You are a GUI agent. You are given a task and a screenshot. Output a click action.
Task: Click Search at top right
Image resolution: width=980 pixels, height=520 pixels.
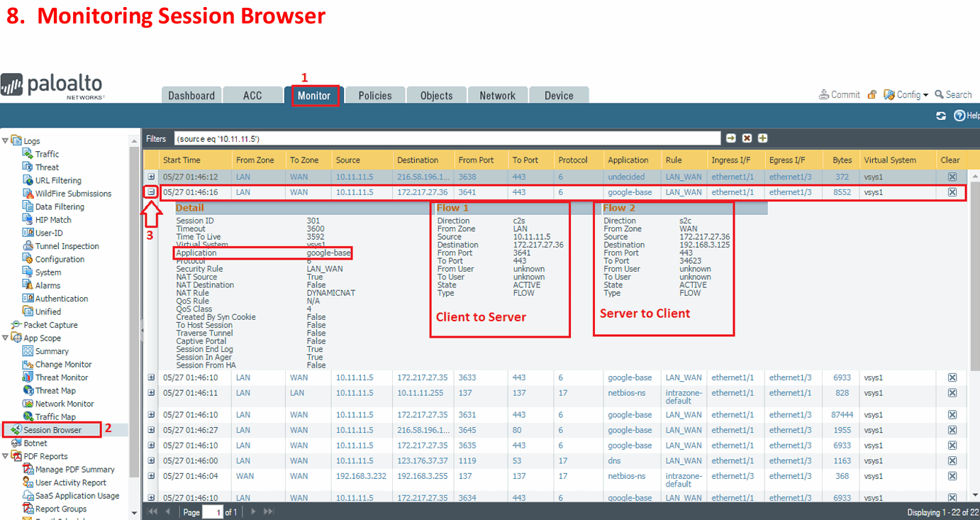coord(954,94)
